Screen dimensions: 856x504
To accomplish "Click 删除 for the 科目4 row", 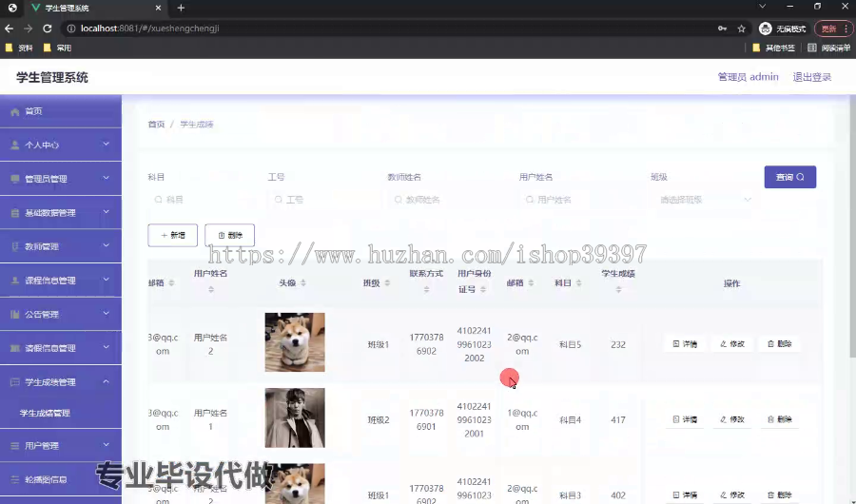I will click(780, 419).
